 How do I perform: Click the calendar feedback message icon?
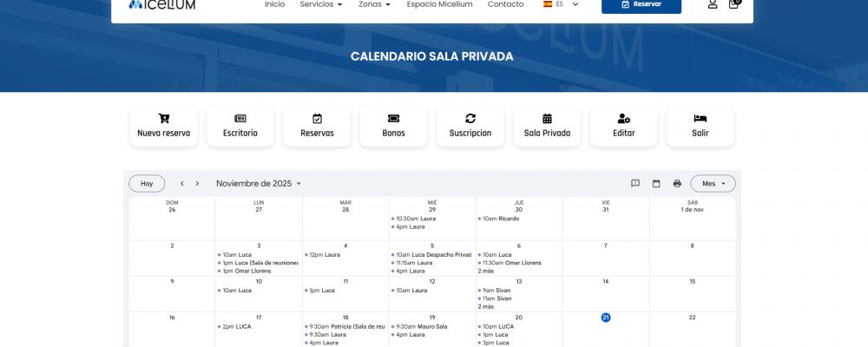(635, 184)
